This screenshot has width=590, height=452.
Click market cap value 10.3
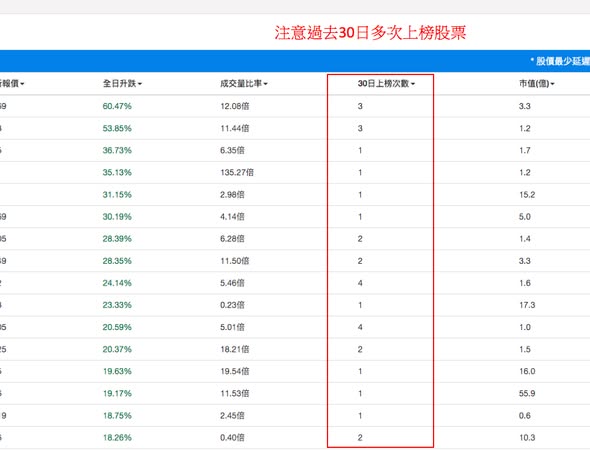click(527, 438)
